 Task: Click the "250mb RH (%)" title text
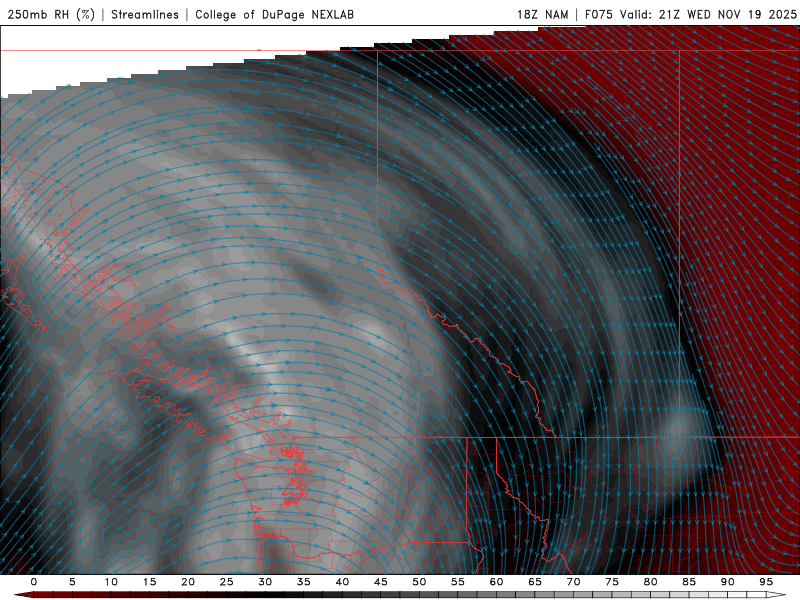tap(51, 14)
